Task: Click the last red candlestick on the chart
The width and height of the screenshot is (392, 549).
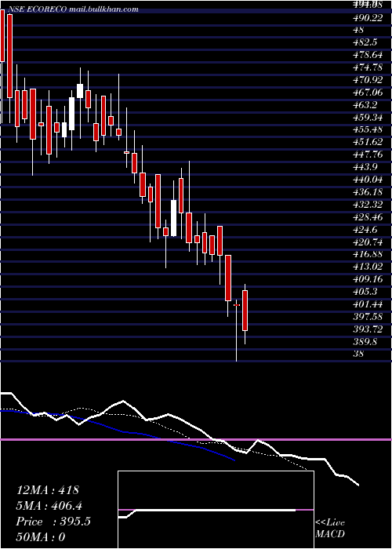Action: point(245,311)
